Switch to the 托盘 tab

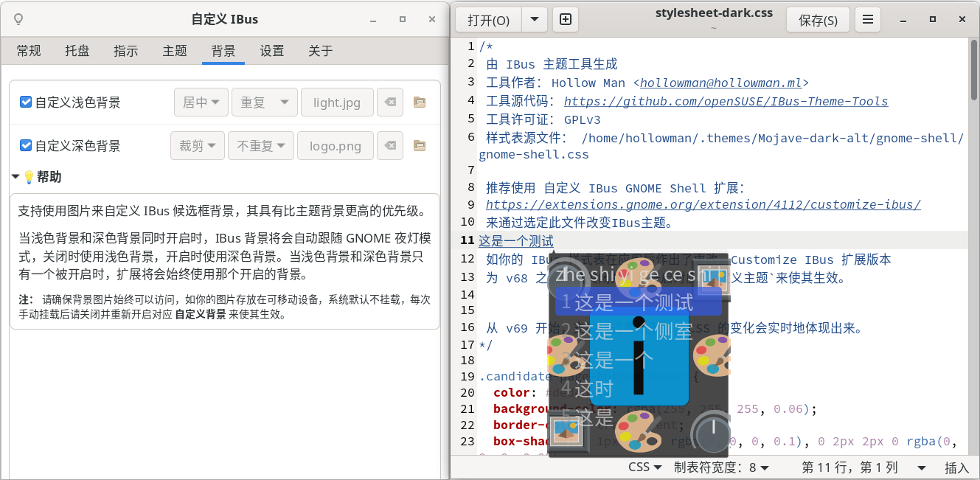tap(77, 51)
